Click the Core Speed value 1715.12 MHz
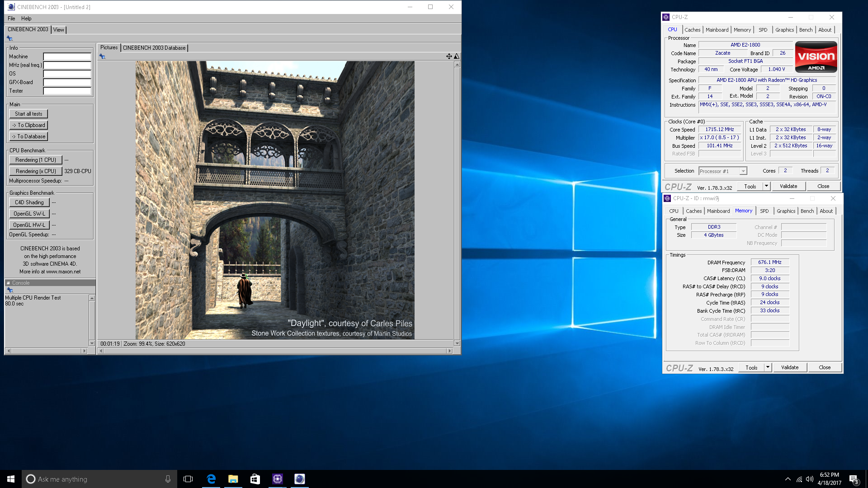The image size is (868, 488). (720, 130)
